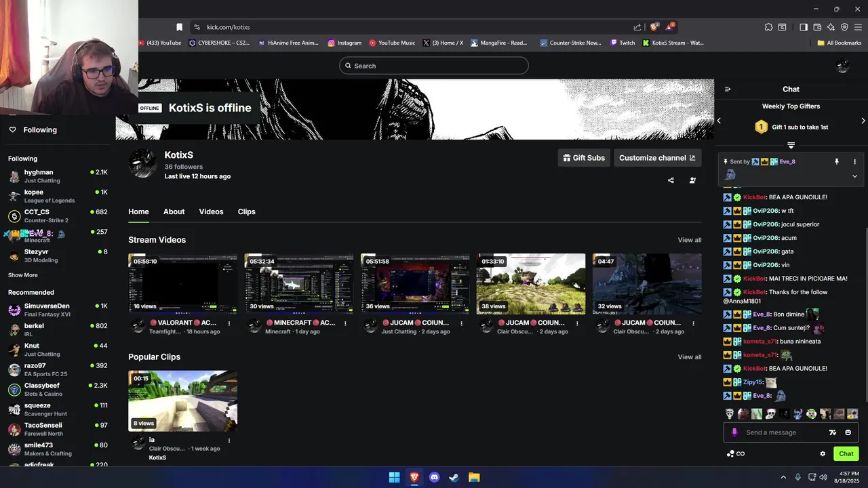Click the blue Stitch emote in quick row
868x488 pixels.
798,413
